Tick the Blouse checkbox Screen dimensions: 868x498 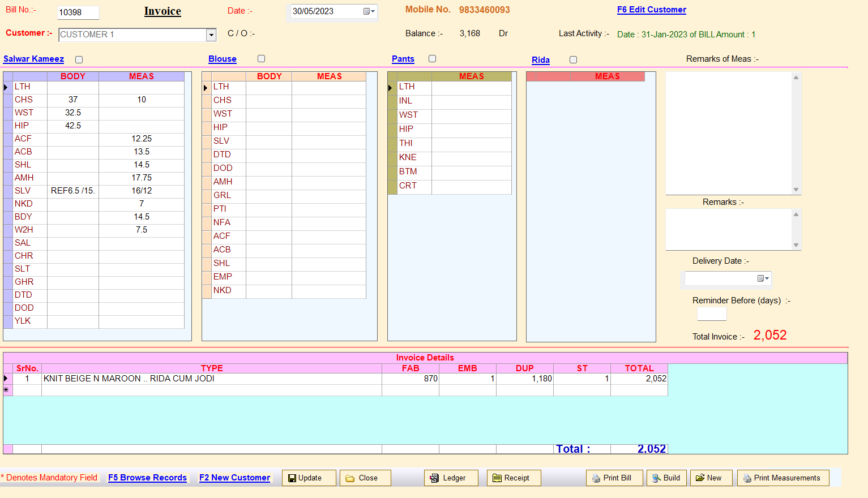pos(261,58)
